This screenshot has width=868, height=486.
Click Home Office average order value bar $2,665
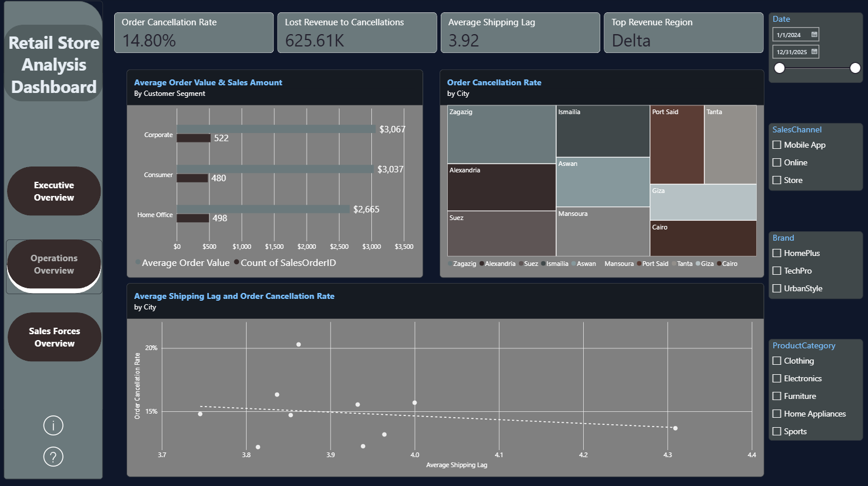coord(263,209)
